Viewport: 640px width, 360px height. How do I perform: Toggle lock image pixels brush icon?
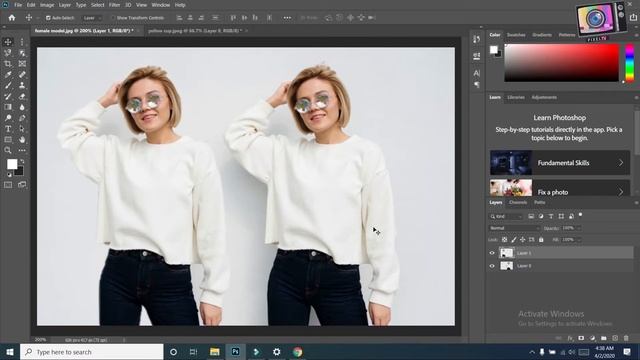click(x=513, y=240)
